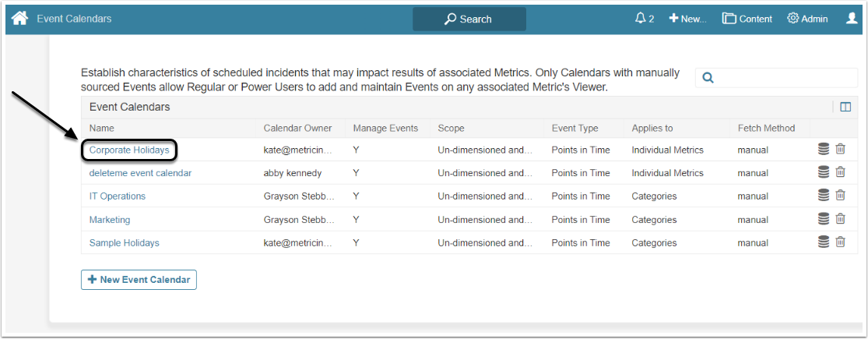Open the Corporate Holidays calendar link

pyautogui.click(x=129, y=150)
